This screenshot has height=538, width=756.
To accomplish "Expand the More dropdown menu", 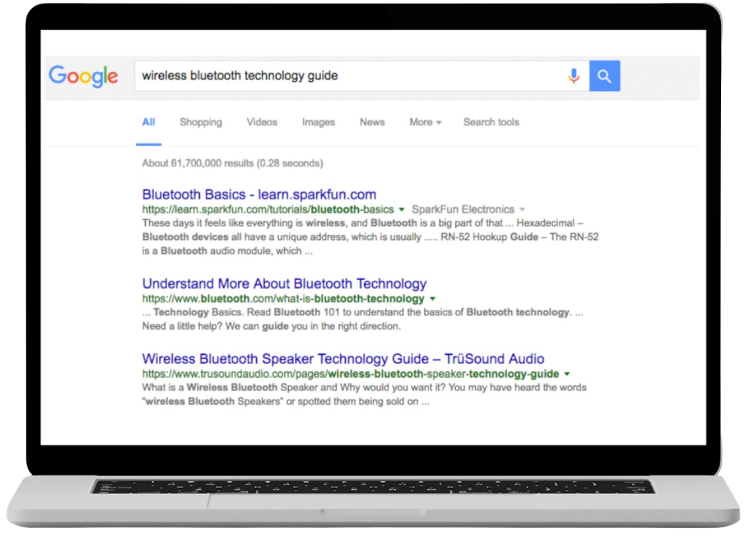I will (x=425, y=122).
